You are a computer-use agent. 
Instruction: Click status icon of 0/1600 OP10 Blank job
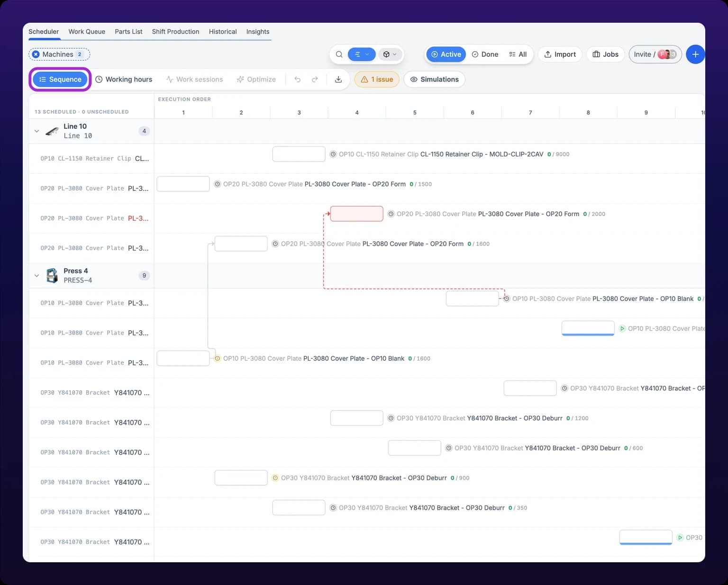click(217, 359)
